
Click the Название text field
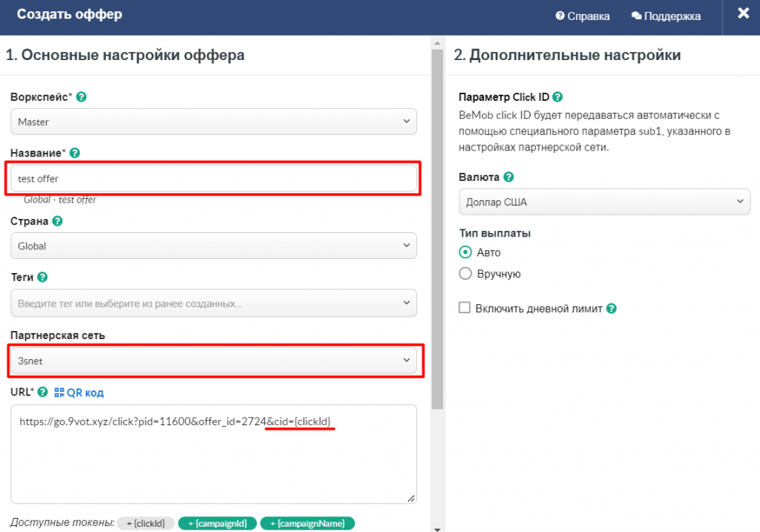click(214, 179)
